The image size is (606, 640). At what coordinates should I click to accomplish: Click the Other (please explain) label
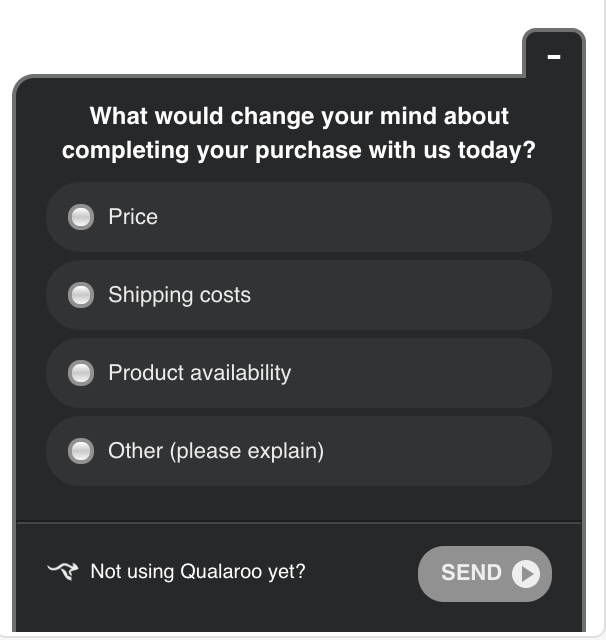coord(216,451)
